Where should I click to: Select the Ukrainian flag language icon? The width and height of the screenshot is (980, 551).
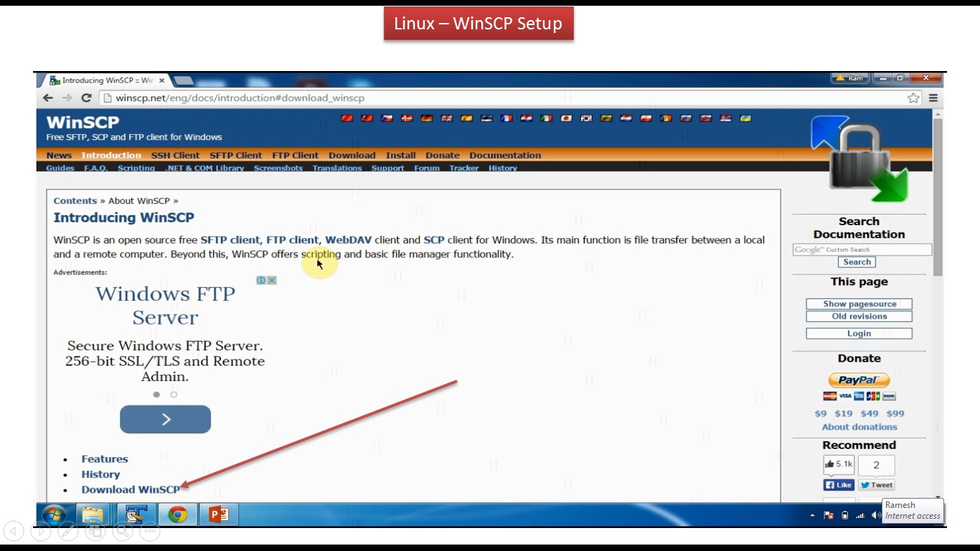point(745,118)
